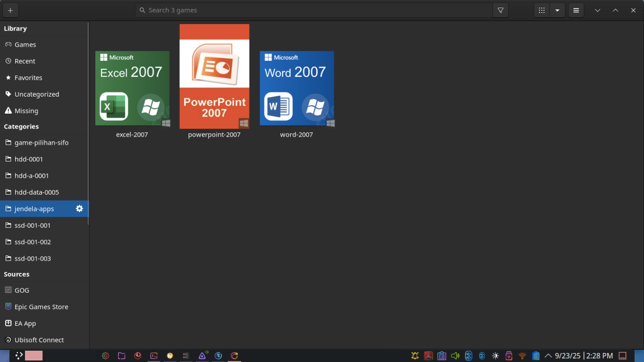
Task: Select the Word 2007 cover thumbnail
Action: (x=297, y=88)
